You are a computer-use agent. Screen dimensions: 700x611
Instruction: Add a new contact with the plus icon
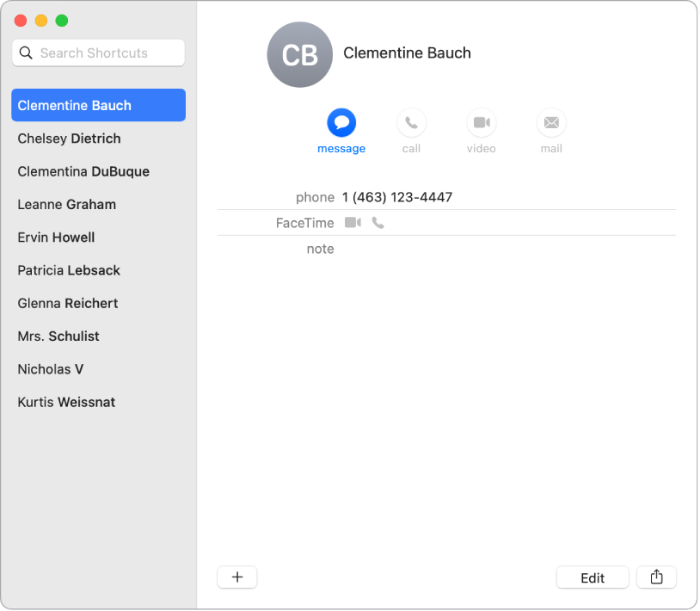[236, 577]
